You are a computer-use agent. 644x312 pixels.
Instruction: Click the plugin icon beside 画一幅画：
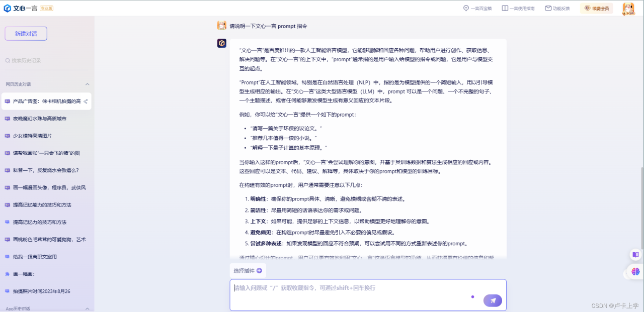(x=7, y=274)
